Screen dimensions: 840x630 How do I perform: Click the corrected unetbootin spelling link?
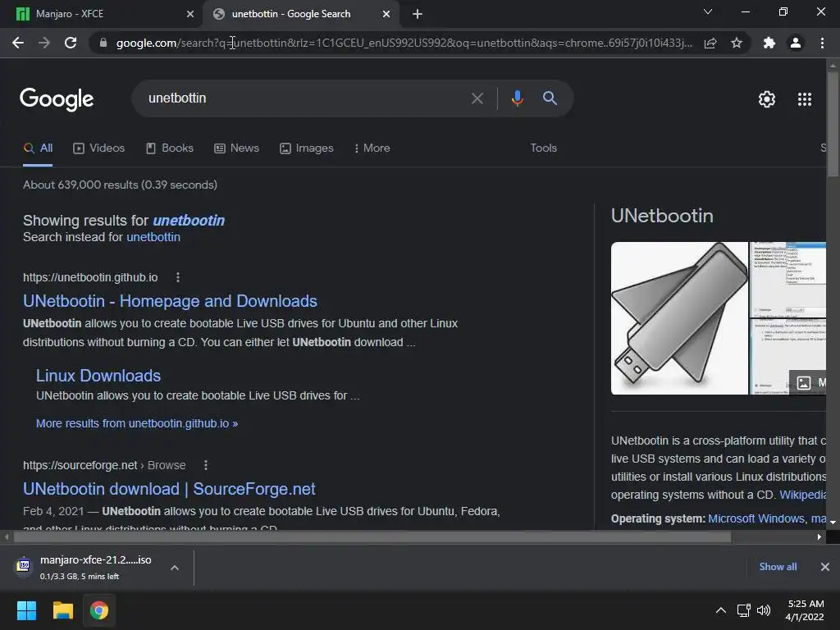[x=189, y=220]
